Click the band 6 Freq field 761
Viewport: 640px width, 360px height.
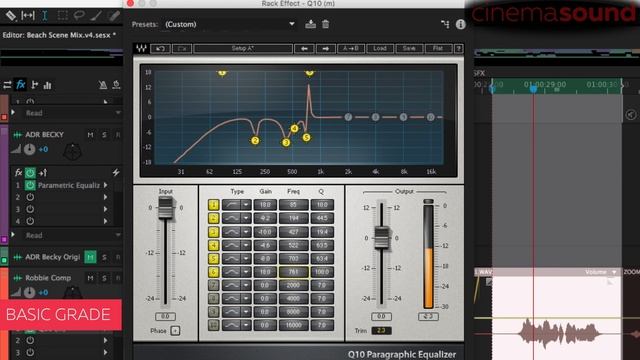tap(293, 272)
